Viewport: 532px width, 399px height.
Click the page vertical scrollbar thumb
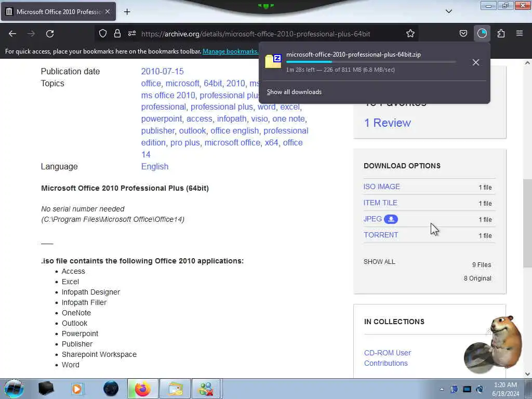(527, 223)
